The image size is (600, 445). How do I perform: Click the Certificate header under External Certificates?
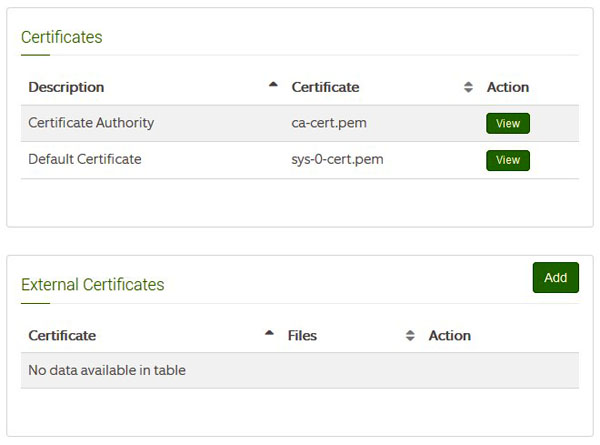click(x=62, y=336)
